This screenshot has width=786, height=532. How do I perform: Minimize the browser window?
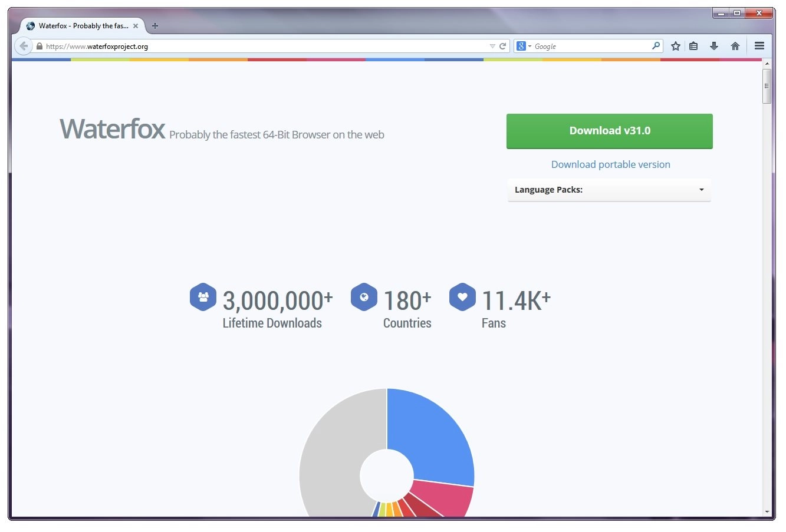click(x=721, y=13)
